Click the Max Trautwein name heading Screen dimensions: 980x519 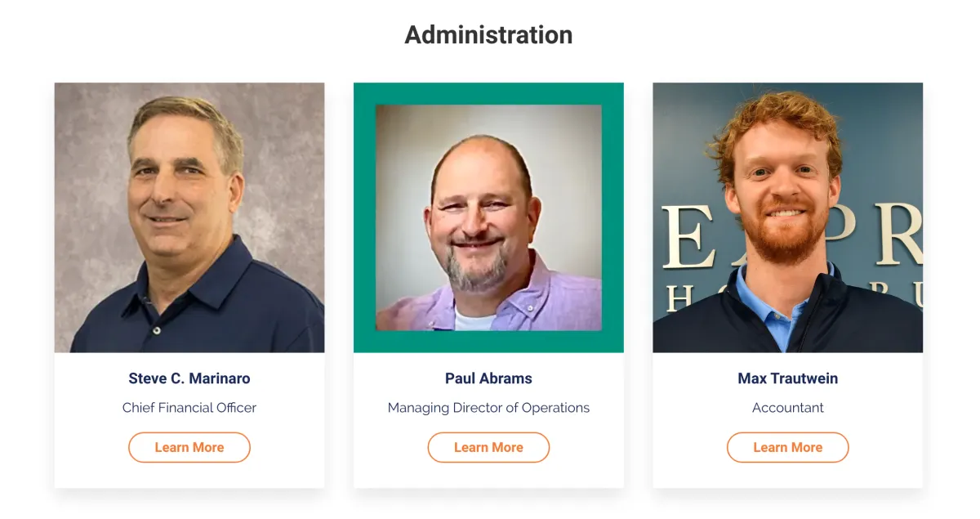788,378
